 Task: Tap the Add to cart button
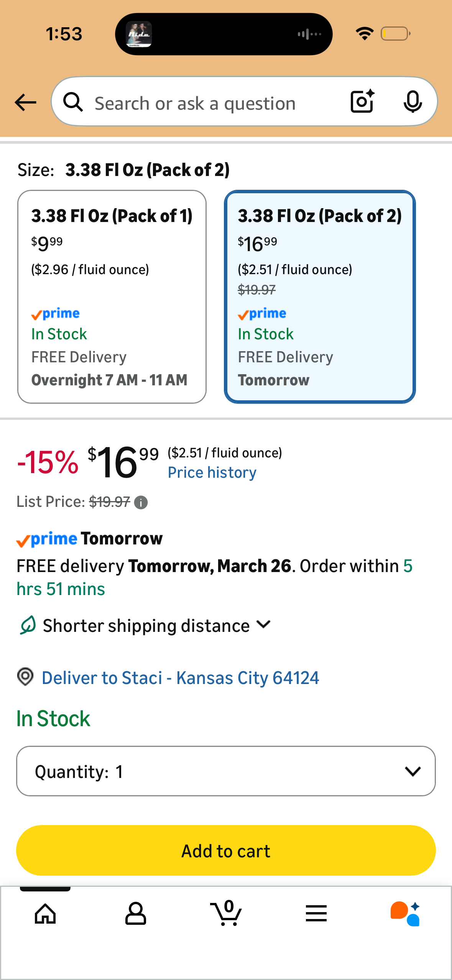coord(226,850)
